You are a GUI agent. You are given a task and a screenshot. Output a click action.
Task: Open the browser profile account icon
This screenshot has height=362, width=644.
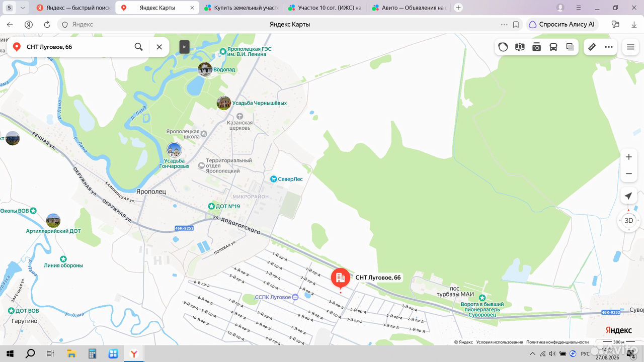point(560,8)
